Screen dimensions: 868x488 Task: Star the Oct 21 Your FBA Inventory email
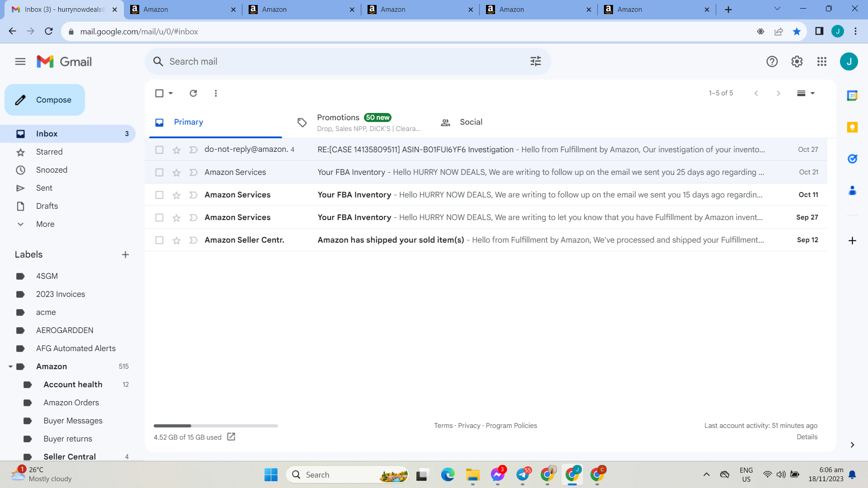(176, 173)
